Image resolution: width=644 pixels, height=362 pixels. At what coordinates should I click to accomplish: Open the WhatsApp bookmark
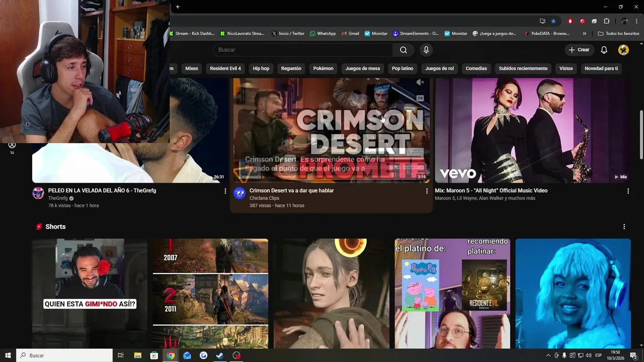pos(323,34)
